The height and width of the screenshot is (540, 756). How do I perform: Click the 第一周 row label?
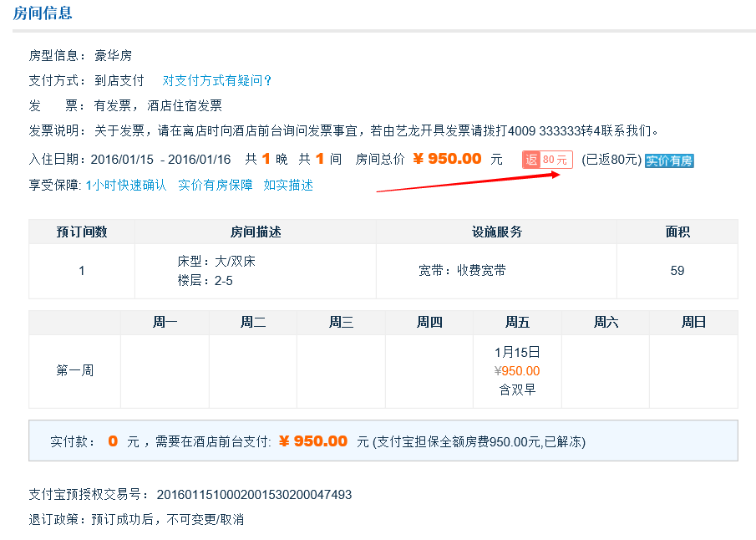[74, 370]
